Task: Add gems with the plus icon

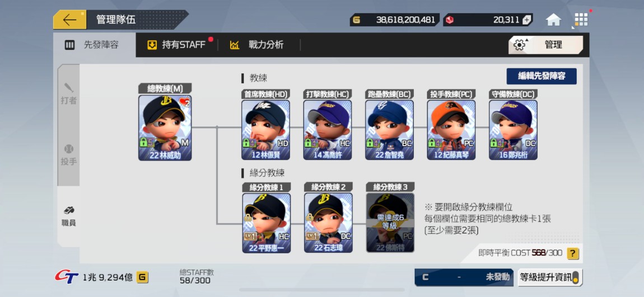Action: pyautogui.click(x=527, y=20)
